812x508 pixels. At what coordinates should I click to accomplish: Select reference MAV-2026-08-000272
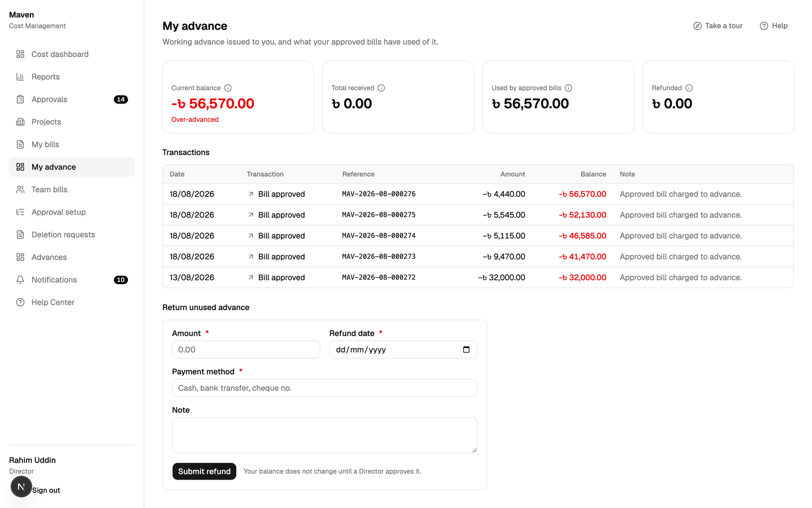(x=379, y=277)
